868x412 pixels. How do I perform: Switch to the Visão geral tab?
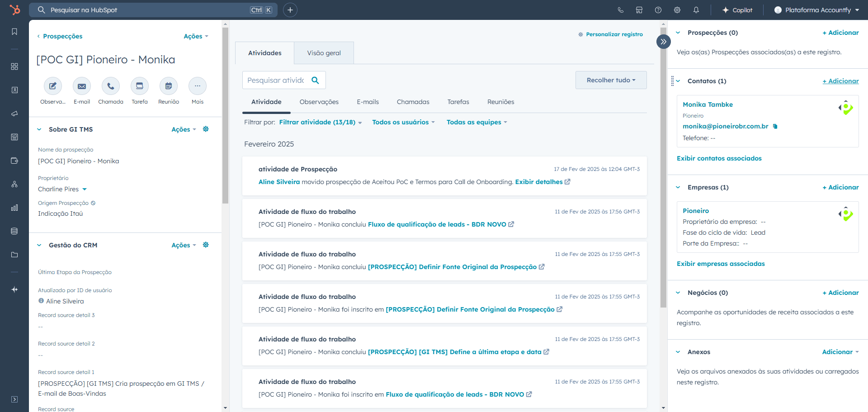(x=324, y=53)
